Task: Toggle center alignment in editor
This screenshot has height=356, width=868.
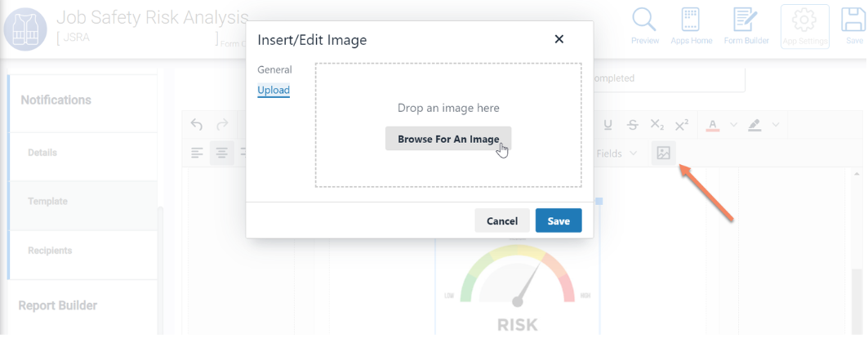Action: tap(222, 154)
